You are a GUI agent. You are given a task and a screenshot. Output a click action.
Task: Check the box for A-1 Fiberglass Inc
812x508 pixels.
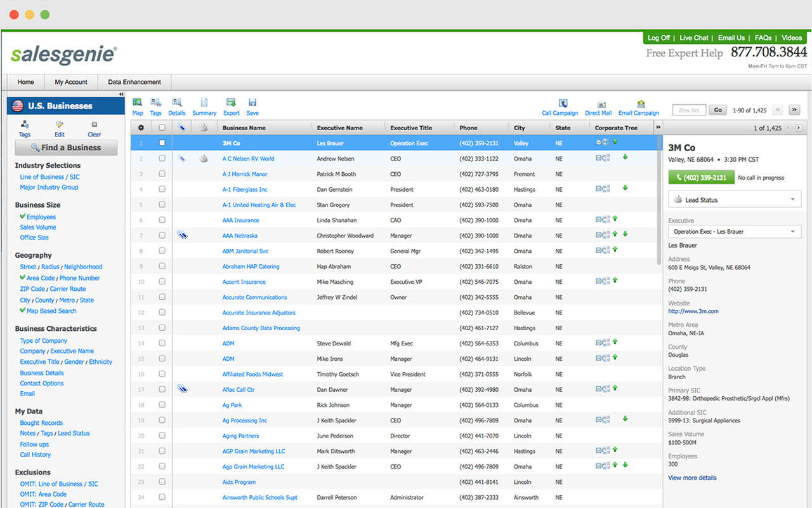[162, 189]
